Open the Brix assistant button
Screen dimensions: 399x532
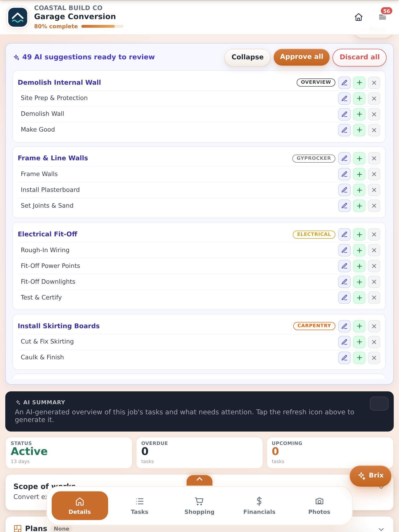click(370, 476)
